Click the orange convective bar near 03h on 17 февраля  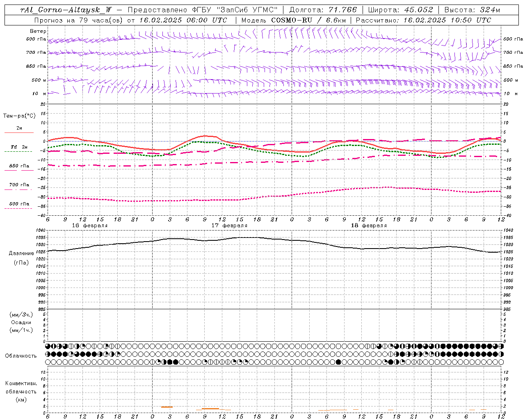click(x=167, y=407)
